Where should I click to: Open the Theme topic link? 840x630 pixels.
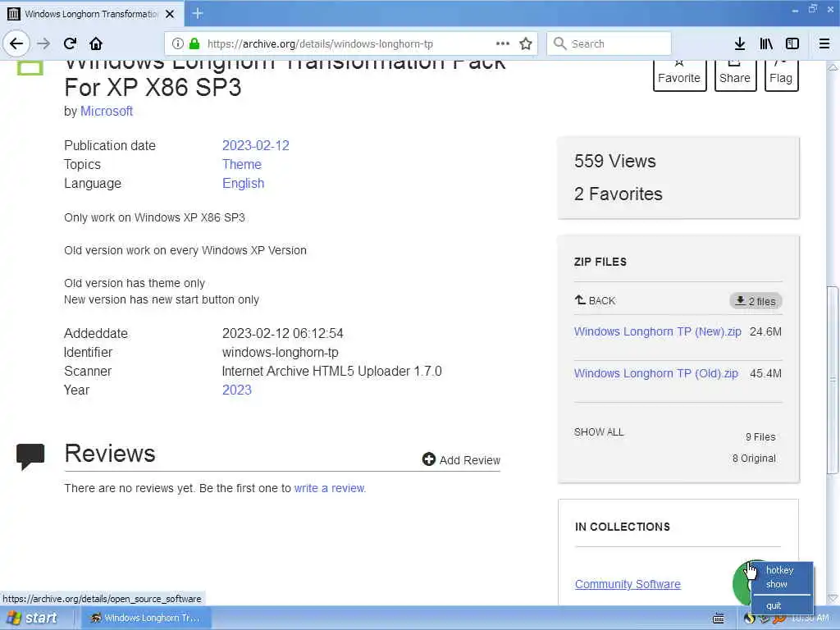242,164
